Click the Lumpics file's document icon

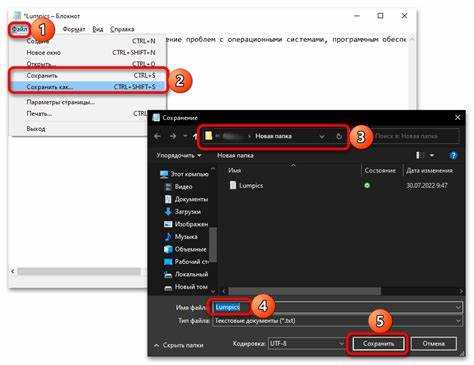(233, 185)
